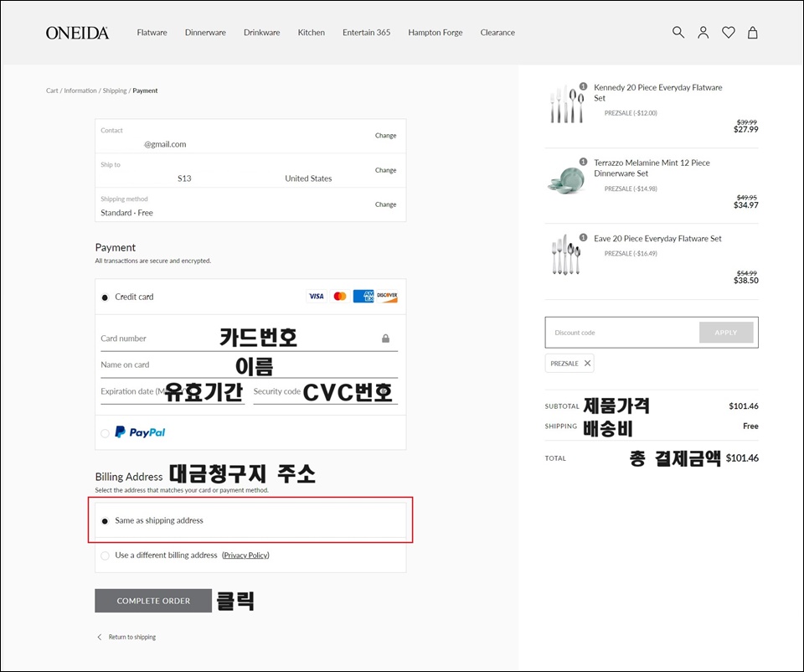Open the search magnifier icon

[x=678, y=33]
